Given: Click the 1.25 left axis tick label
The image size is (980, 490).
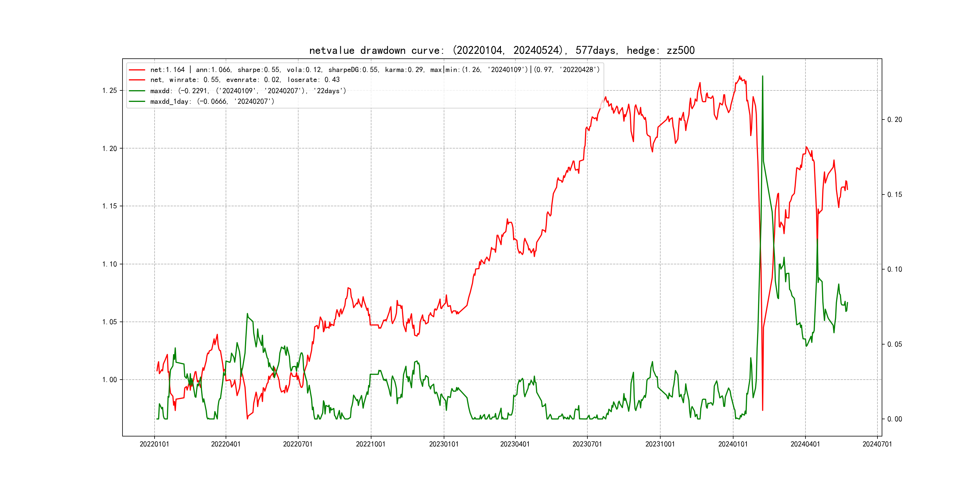Looking at the screenshot, I should (109, 90).
